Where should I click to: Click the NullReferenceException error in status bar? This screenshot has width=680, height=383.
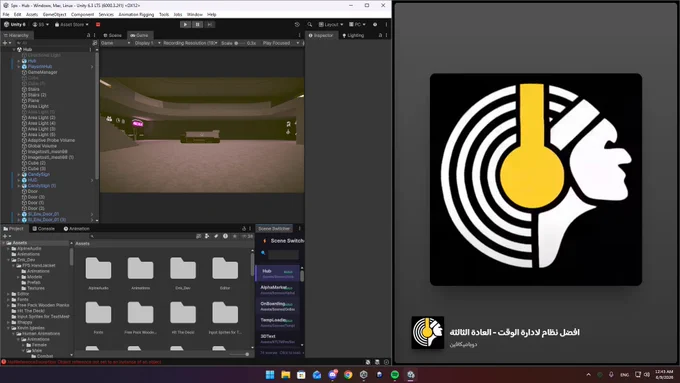coord(84,362)
